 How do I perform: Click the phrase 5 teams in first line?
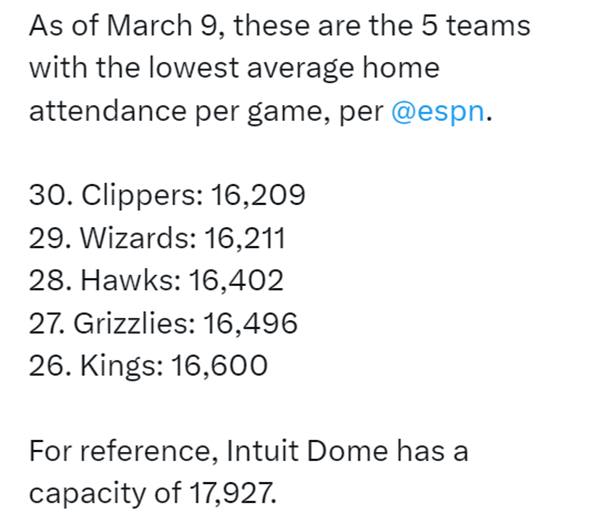[476, 26]
